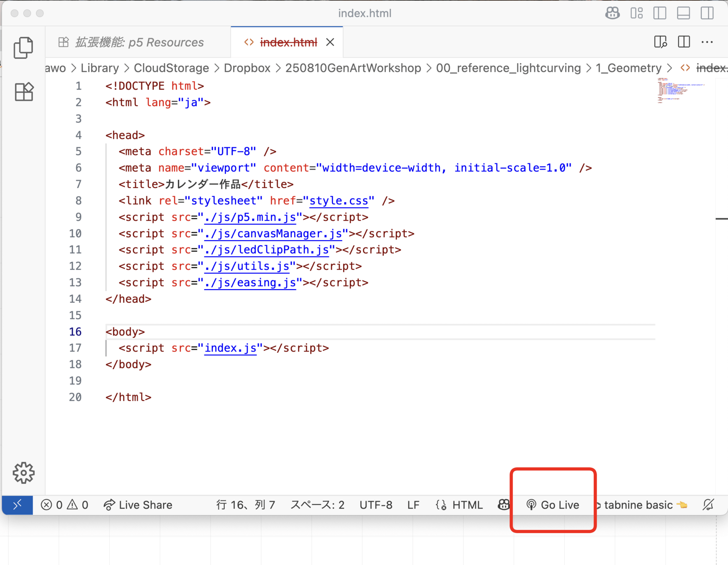This screenshot has height=565, width=728.
Task: Toggle bottom panel visibility
Action: tap(684, 13)
